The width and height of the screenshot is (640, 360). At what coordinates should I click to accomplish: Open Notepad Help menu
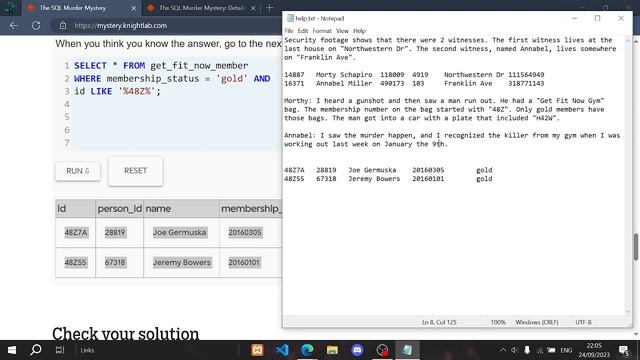tap(359, 31)
